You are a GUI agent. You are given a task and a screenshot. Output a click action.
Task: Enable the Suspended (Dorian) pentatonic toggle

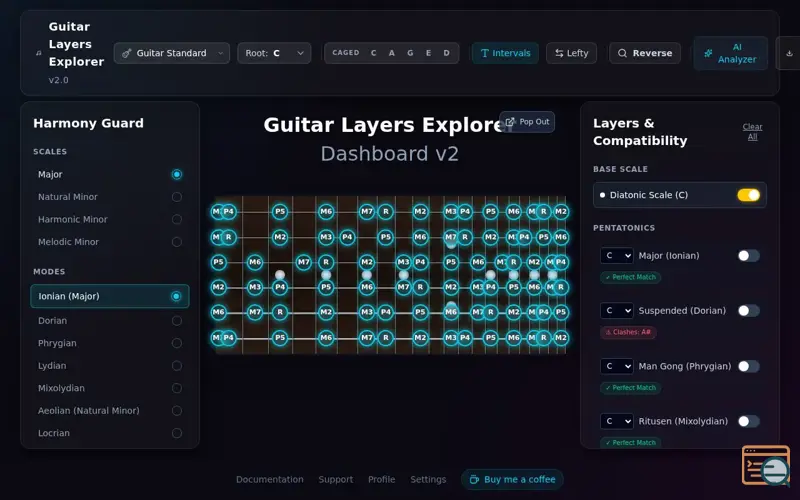point(748,311)
